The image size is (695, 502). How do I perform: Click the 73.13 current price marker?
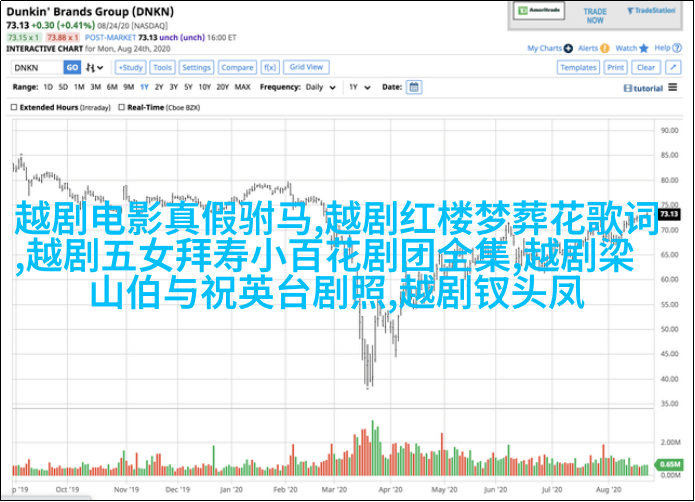coord(669,214)
